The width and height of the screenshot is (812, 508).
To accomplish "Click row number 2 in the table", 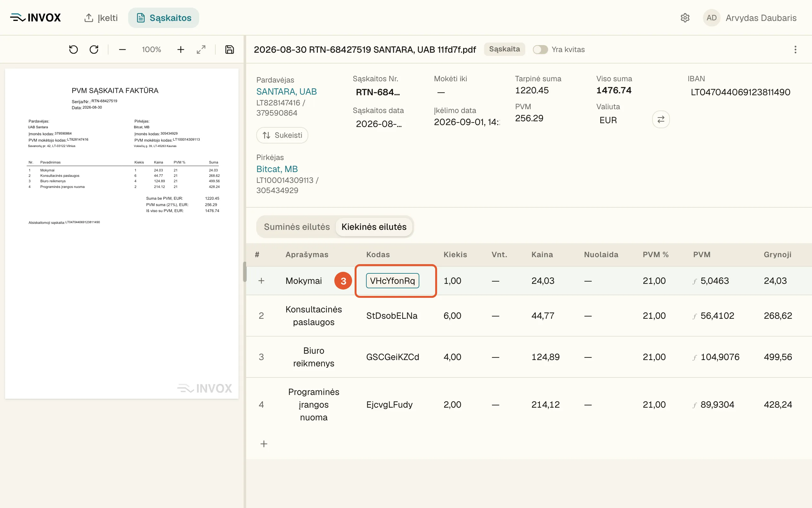I will [x=261, y=316].
